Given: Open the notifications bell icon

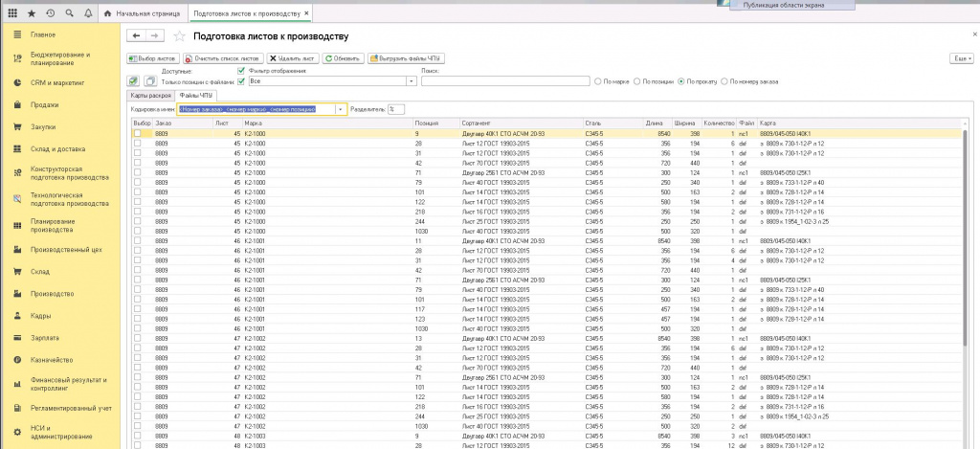Looking at the screenshot, I should point(87,13).
